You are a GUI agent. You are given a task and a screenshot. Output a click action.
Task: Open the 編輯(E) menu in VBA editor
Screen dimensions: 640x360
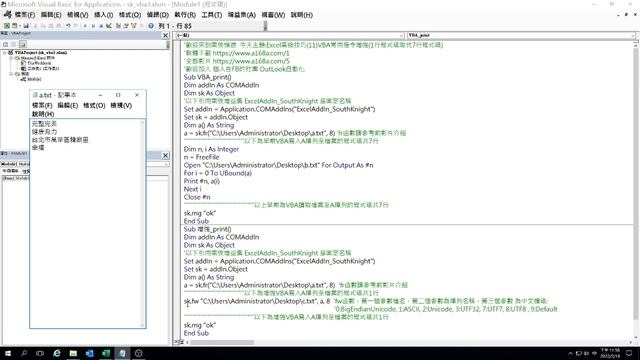(51, 15)
